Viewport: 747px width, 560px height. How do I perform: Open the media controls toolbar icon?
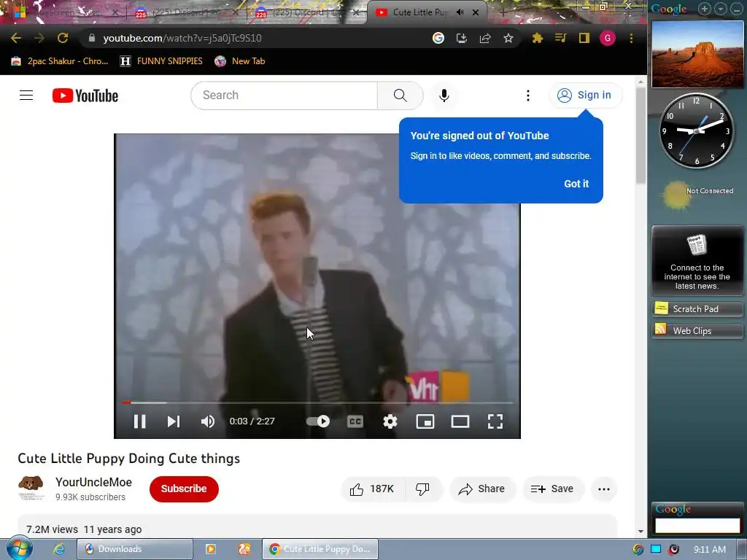tap(561, 38)
